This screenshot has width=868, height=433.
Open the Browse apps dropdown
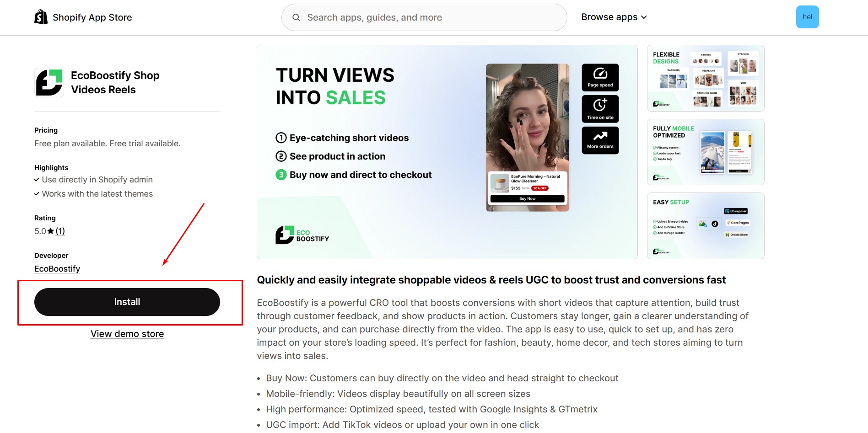[x=614, y=17]
